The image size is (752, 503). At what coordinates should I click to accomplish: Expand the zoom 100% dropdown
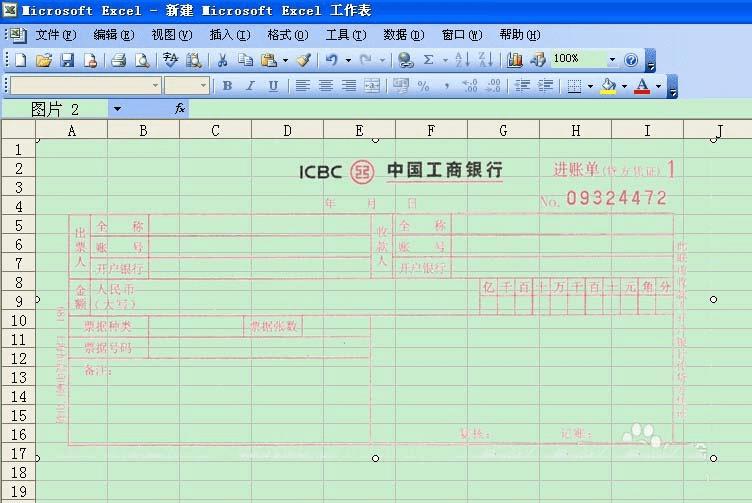(x=612, y=59)
